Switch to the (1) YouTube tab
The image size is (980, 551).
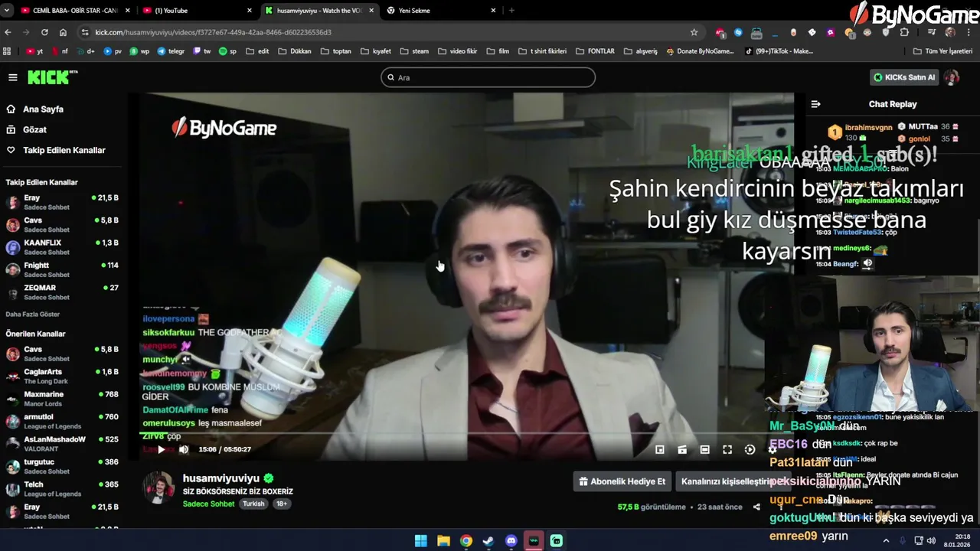coord(198,11)
